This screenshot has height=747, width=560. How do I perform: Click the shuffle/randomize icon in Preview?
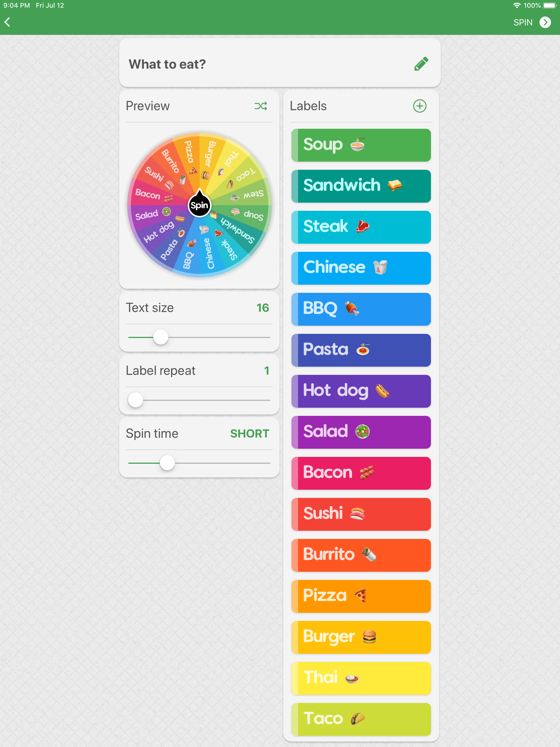pyautogui.click(x=261, y=106)
